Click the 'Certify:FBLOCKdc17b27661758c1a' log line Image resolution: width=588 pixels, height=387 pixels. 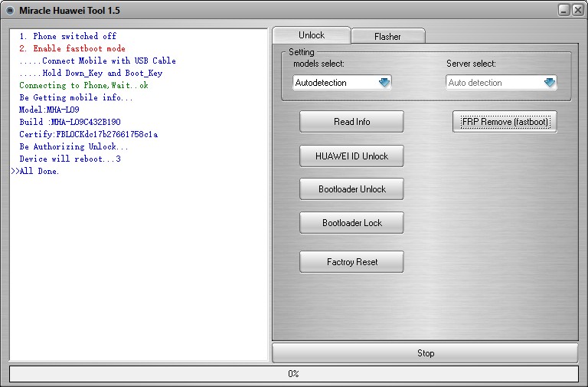coord(89,134)
